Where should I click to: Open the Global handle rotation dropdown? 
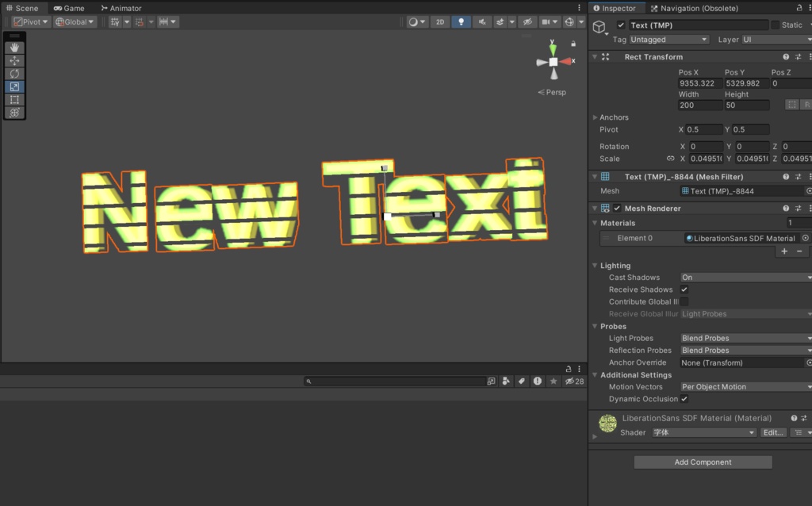point(75,21)
